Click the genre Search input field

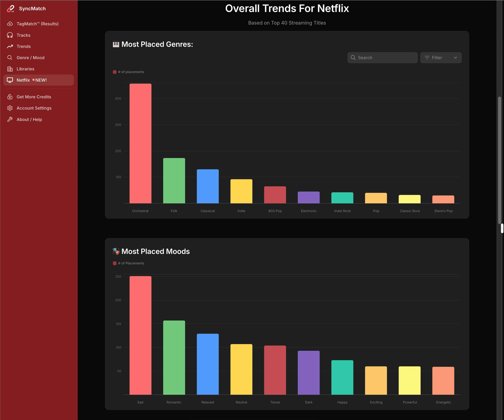coord(382,58)
